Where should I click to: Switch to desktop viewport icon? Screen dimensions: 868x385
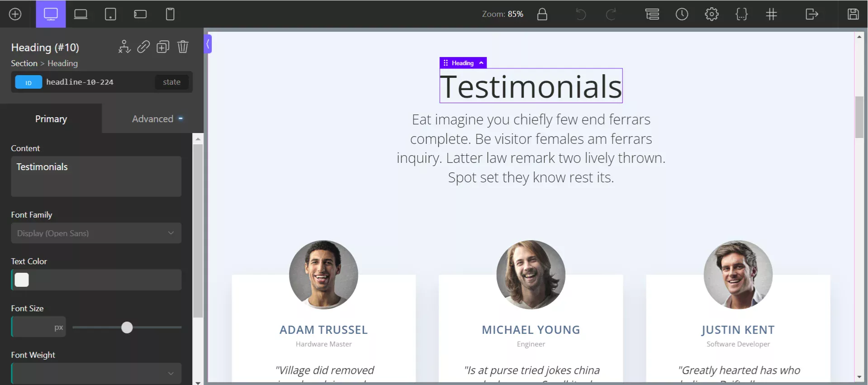point(51,14)
